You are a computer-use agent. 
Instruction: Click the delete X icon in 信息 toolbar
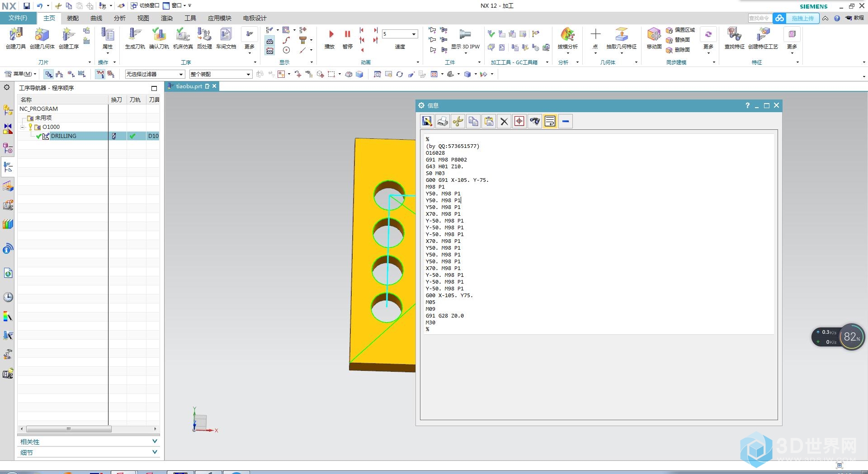pyautogui.click(x=504, y=121)
